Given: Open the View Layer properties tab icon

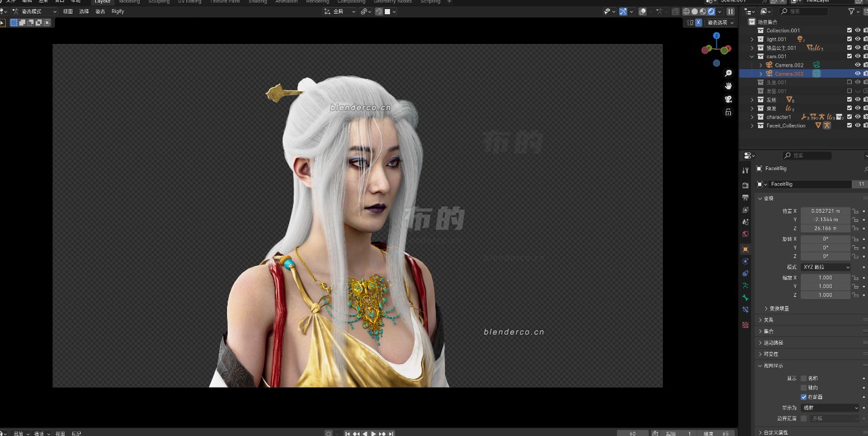Looking at the screenshot, I should pyautogui.click(x=745, y=210).
